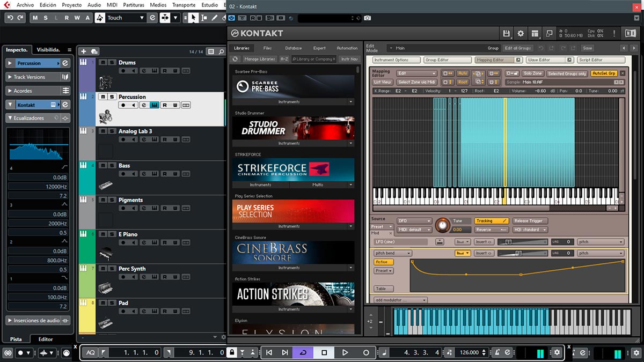Open the Script Editor button
The image size is (644, 362).
click(x=600, y=60)
